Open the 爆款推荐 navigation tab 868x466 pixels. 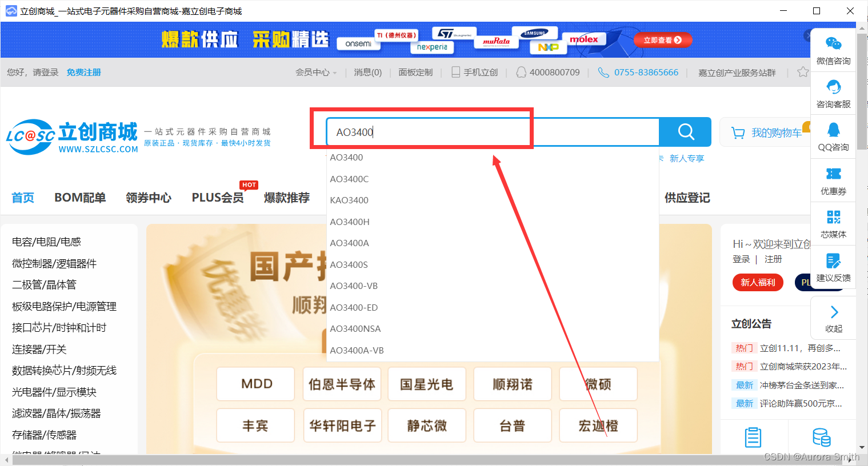tap(287, 198)
